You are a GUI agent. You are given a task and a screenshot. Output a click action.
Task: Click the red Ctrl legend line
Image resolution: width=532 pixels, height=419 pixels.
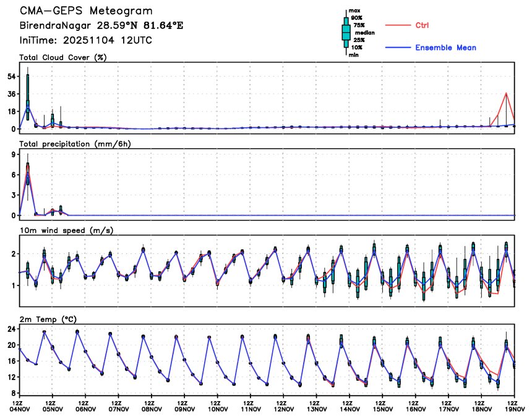398,25
